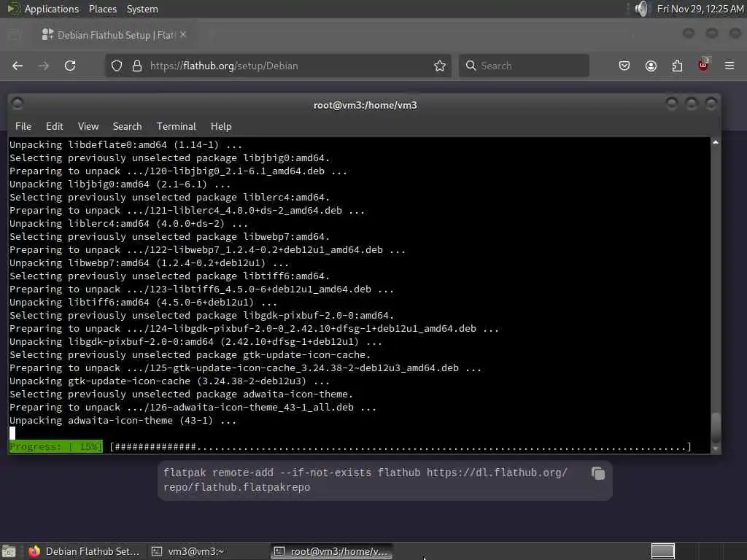Click the show desktop icon in taskbar
The width and height of the screenshot is (747, 560).
tap(9, 552)
